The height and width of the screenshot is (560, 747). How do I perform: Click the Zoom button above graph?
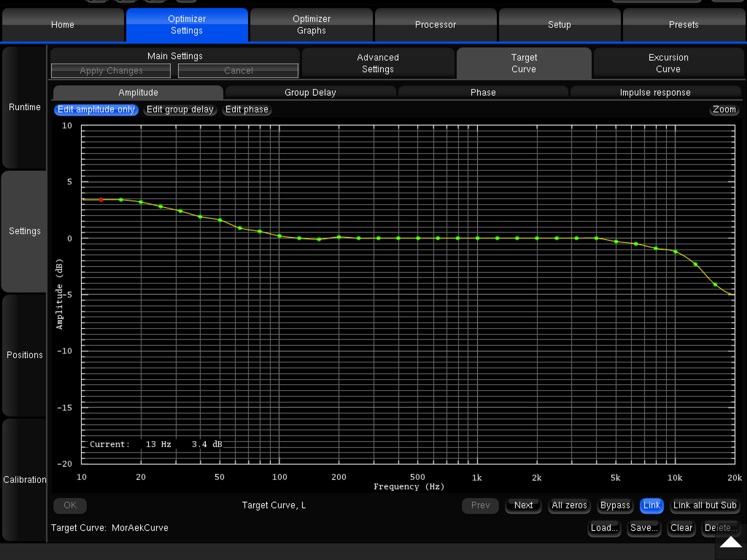tap(724, 110)
